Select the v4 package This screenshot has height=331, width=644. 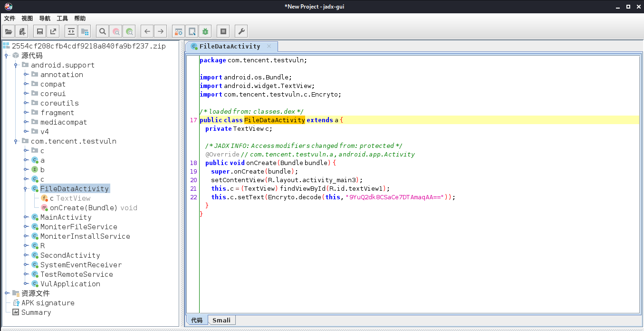44,132
